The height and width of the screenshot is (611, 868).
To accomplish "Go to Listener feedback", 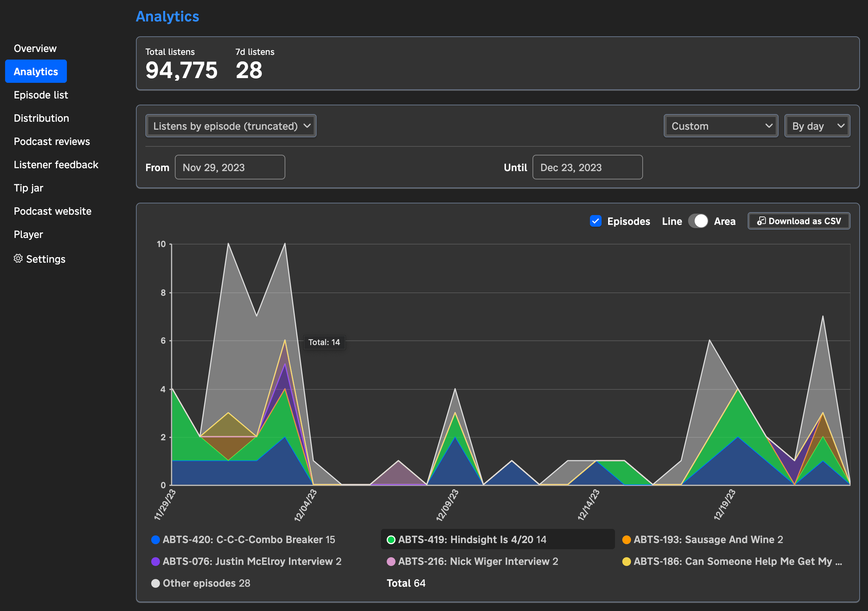I will pyautogui.click(x=56, y=164).
